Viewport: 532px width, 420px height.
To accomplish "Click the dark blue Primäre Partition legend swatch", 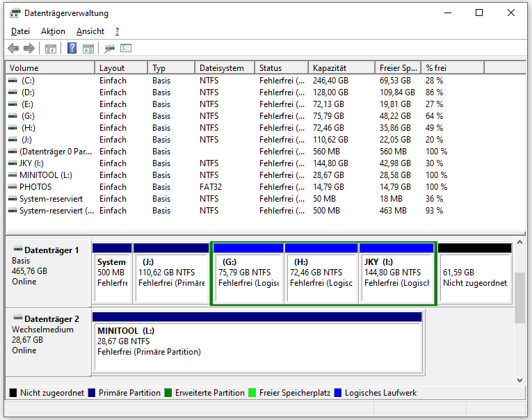I will [92, 393].
